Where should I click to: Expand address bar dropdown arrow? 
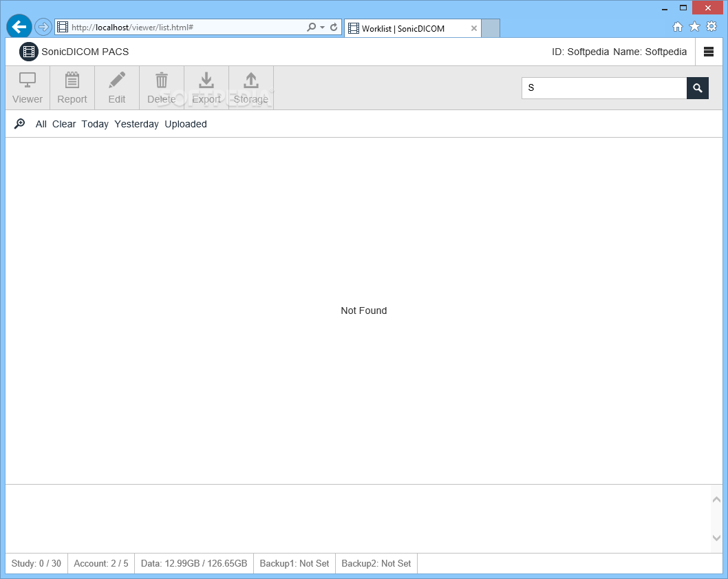tap(322, 28)
